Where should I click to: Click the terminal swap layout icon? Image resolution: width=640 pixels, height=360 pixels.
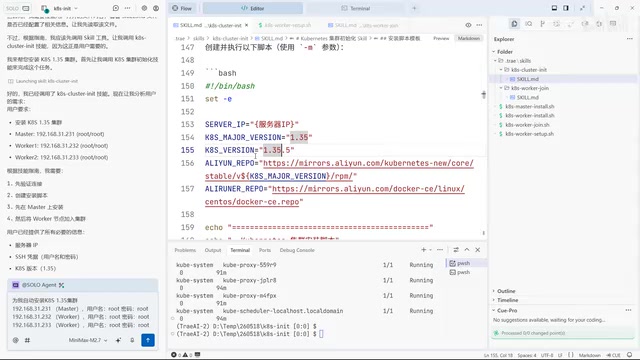point(456,250)
